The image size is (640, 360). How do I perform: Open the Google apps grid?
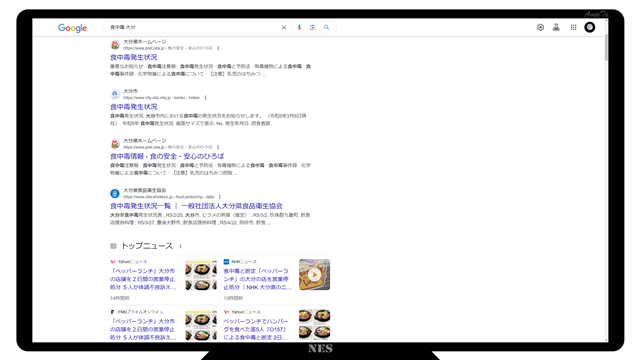(573, 27)
